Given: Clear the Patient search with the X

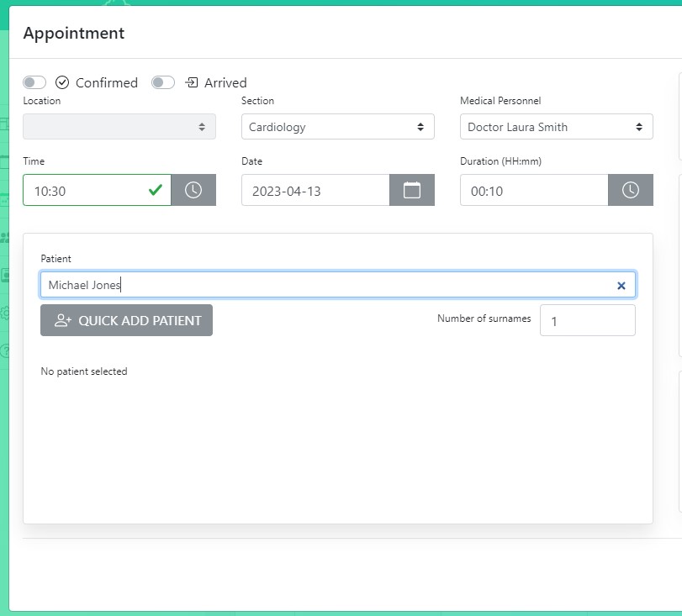Looking at the screenshot, I should tap(621, 286).
